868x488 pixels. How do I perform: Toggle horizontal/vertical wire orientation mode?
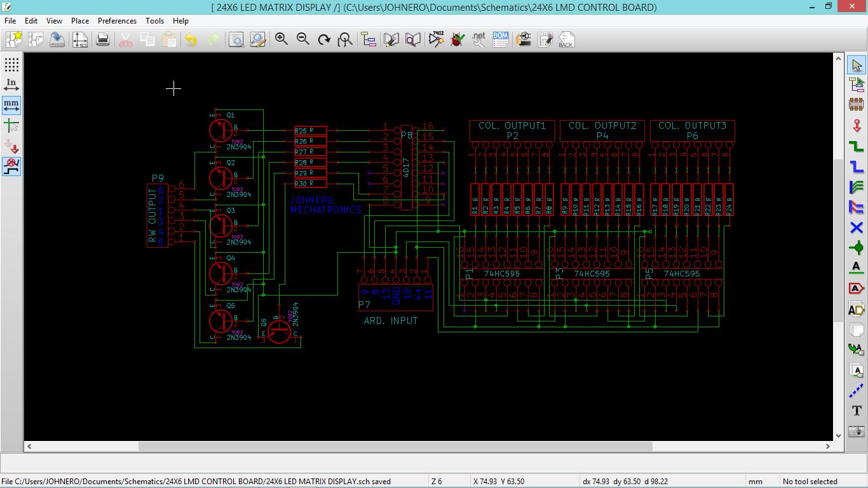(x=11, y=166)
